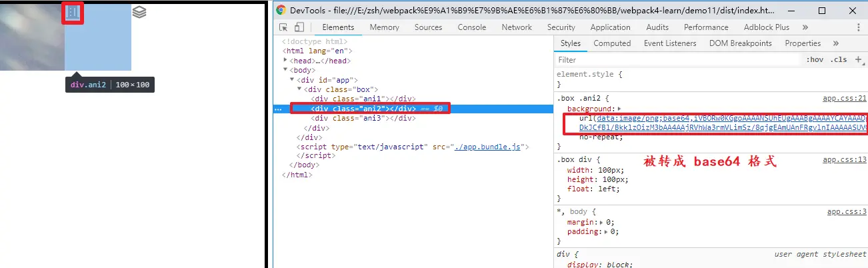Select the Computed sidebar tab
The height and width of the screenshot is (268, 868).
[612, 43]
